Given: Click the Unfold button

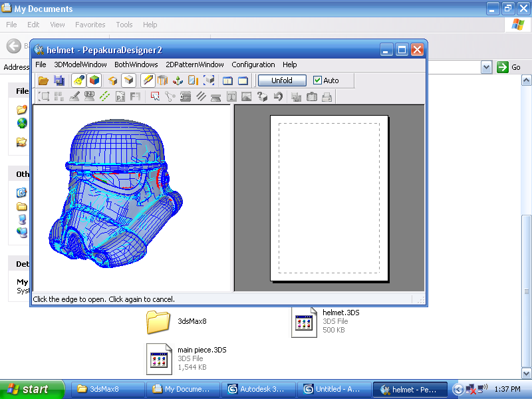Looking at the screenshot, I should [282, 80].
